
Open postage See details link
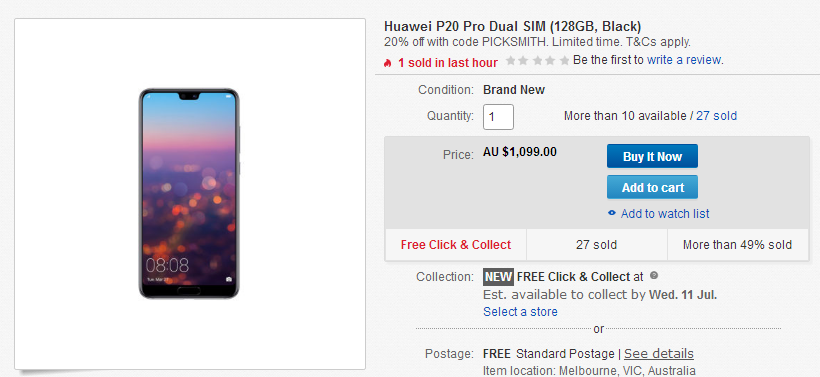tap(659, 353)
